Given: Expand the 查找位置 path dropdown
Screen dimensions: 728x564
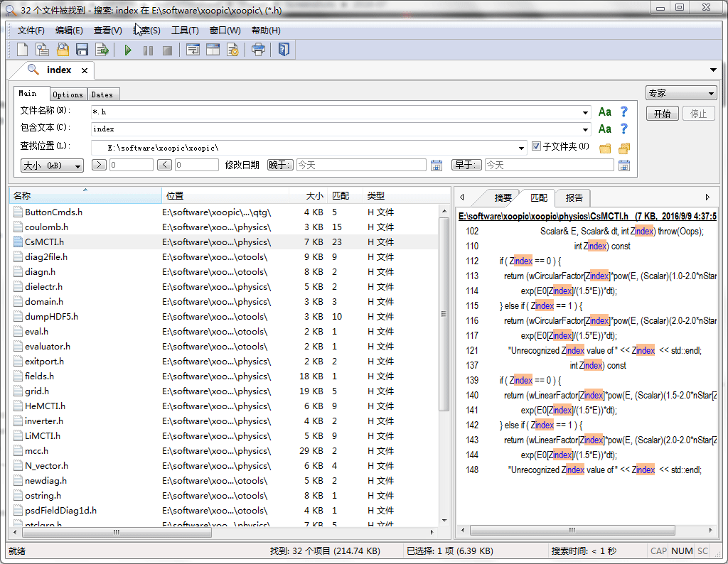Looking at the screenshot, I should pos(523,148).
